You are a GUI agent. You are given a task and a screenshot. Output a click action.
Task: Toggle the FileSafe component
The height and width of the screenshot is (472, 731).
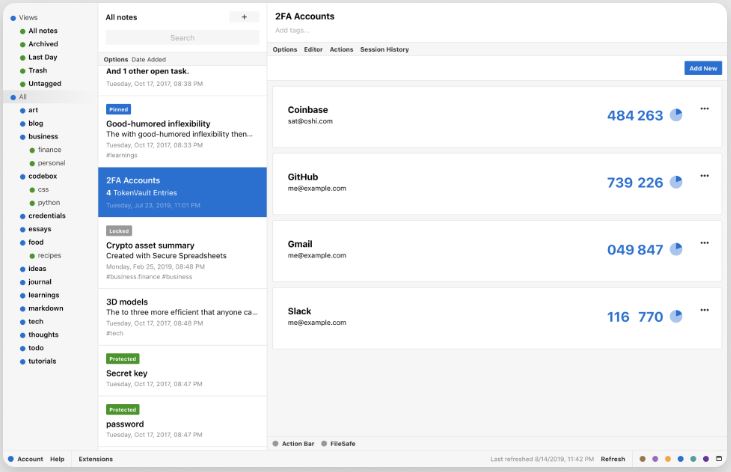pyautogui.click(x=338, y=444)
